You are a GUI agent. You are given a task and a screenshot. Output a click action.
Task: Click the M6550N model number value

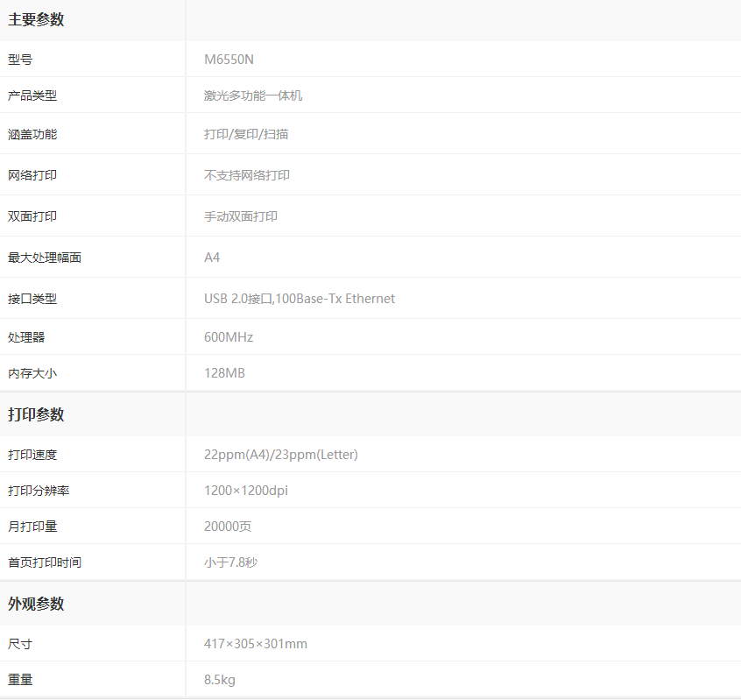pyautogui.click(x=229, y=60)
